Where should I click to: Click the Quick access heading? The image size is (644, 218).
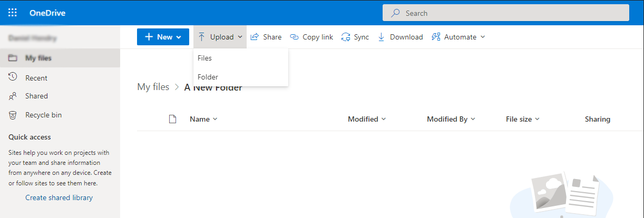click(30, 137)
